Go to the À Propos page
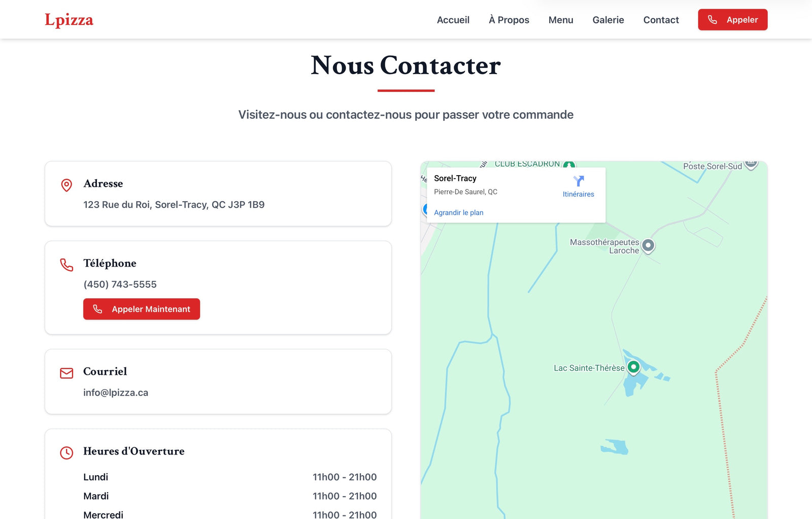 coord(509,20)
